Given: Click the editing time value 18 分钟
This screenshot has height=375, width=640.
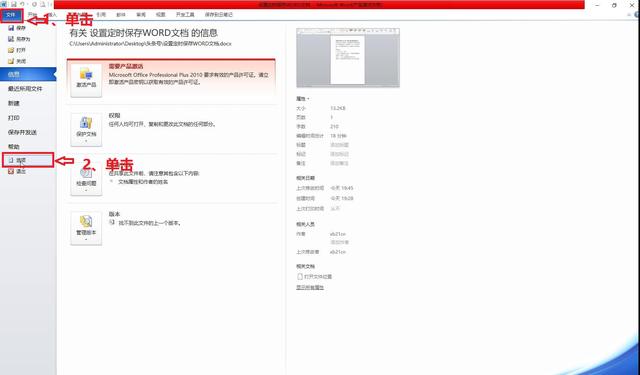Looking at the screenshot, I should [x=338, y=136].
